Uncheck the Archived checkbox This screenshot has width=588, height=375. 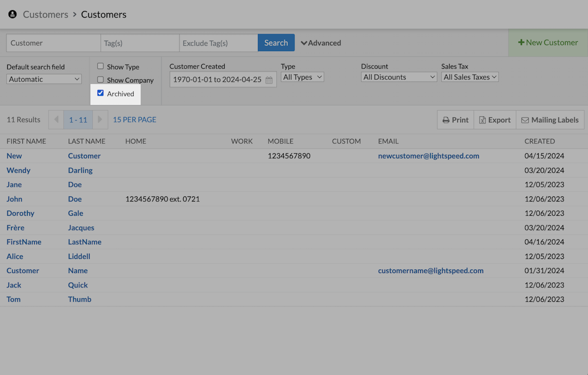point(100,93)
